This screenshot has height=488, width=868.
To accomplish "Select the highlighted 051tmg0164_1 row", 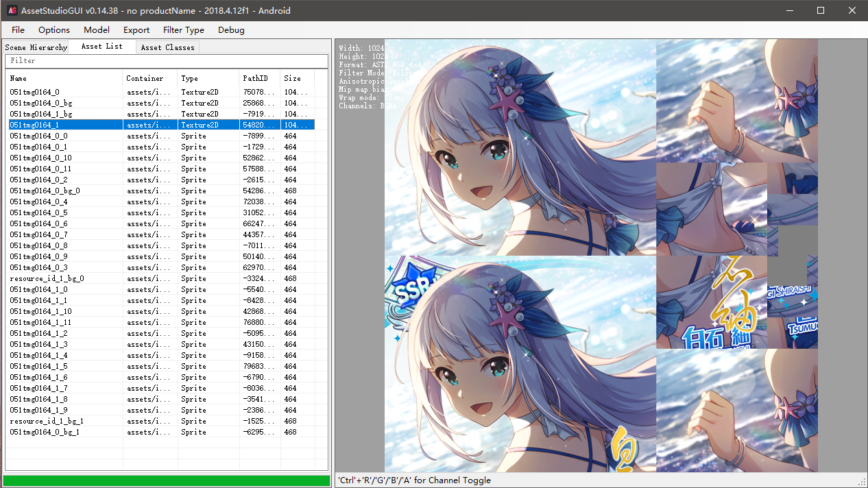I will tap(161, 125).
